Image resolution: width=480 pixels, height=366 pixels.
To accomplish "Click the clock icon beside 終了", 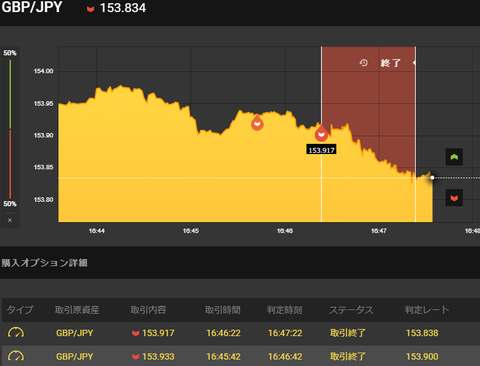I will (364, 63).
